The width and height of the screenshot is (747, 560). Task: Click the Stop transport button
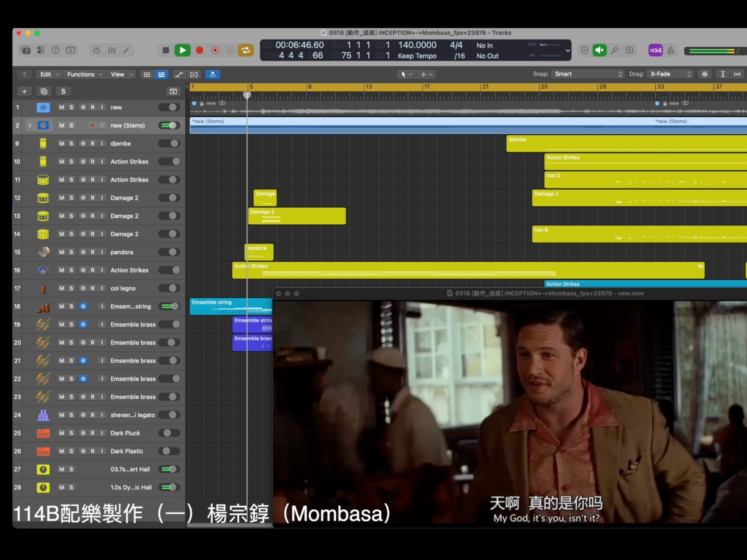tap(166, 50)
